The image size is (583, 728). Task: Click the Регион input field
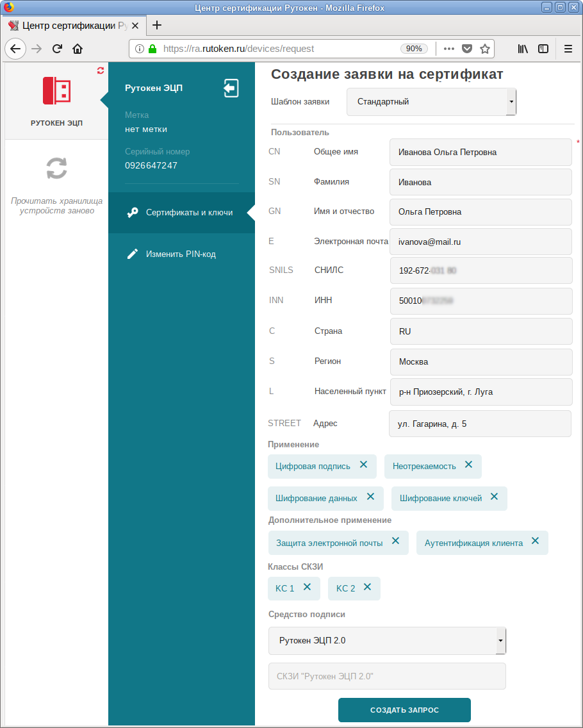481,361
